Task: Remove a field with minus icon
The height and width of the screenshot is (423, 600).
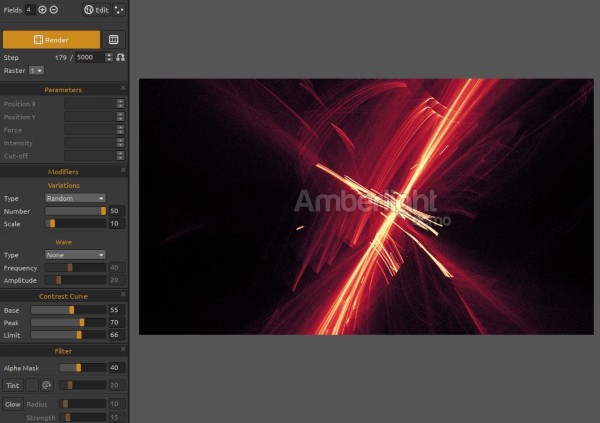Action: pos(54,10)
